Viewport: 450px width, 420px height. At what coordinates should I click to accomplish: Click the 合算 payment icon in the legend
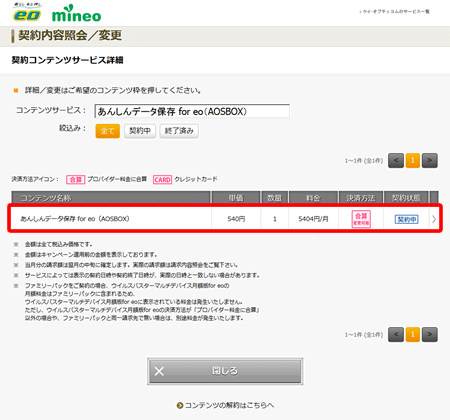point(76,180)
